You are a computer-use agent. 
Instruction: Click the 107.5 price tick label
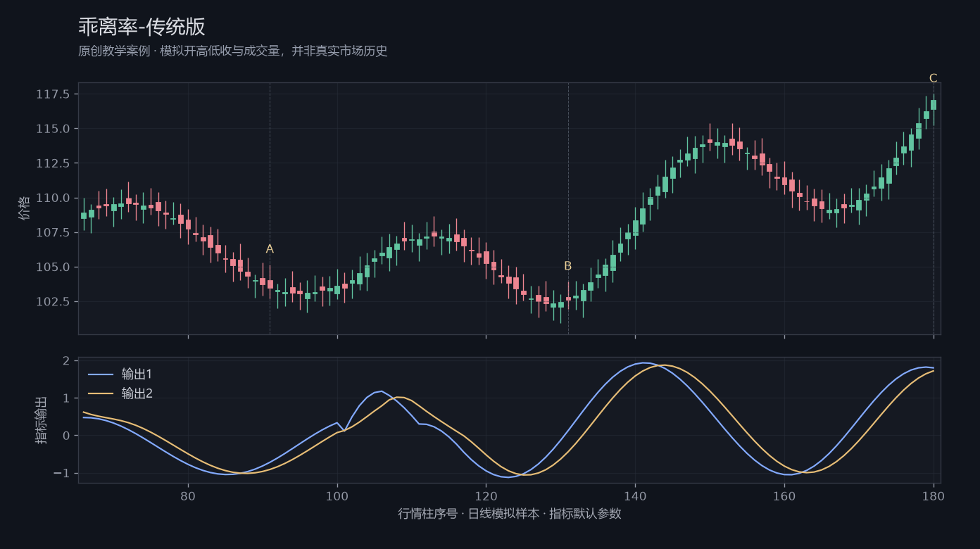tap(53, 232)
